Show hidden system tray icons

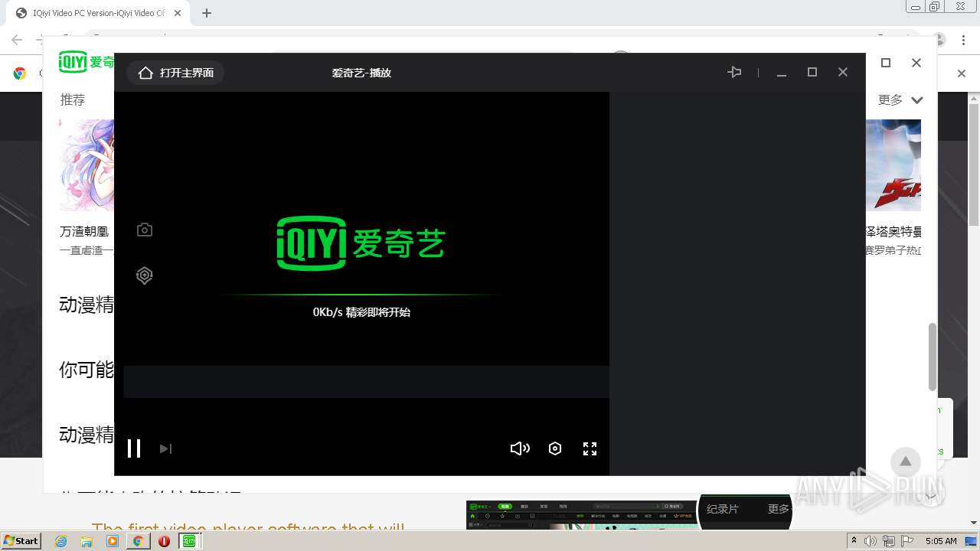pyautogui.click(x=854, y=541)
